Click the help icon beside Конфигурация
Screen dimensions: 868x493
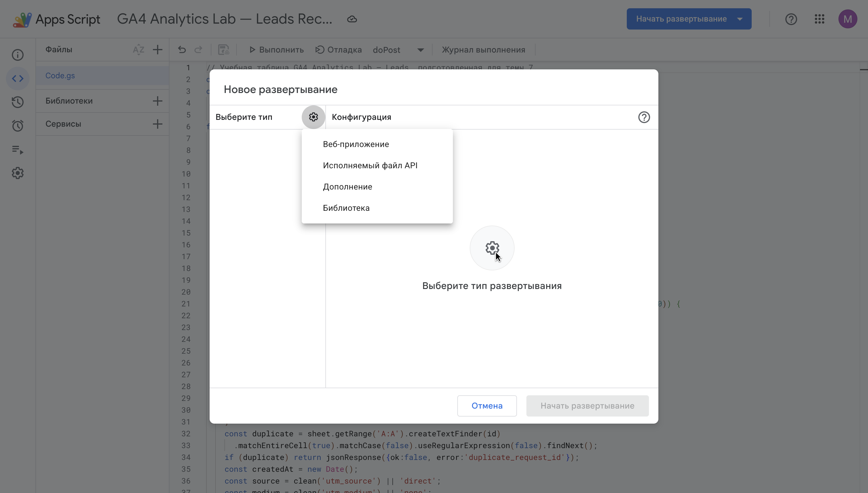(644, 117)
